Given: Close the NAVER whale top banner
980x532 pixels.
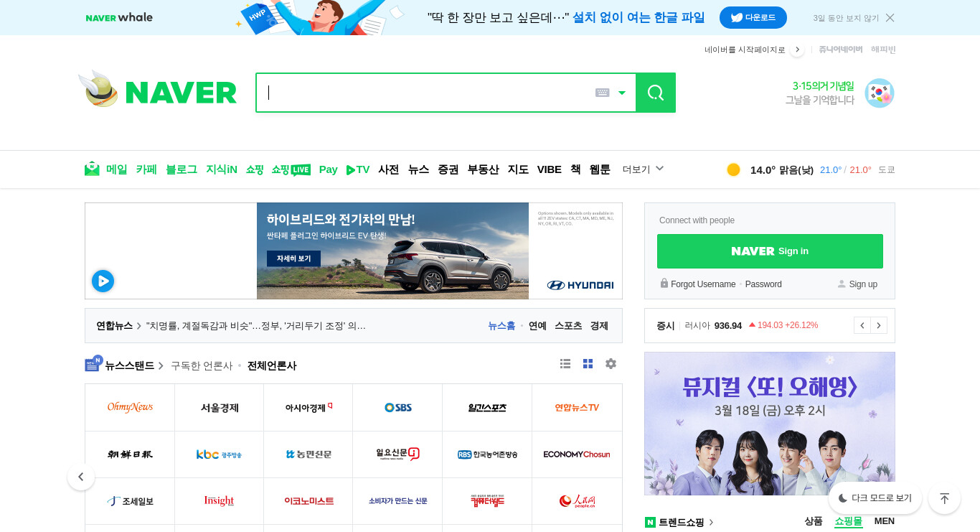Looking at the screenshot, I should 890,18.
